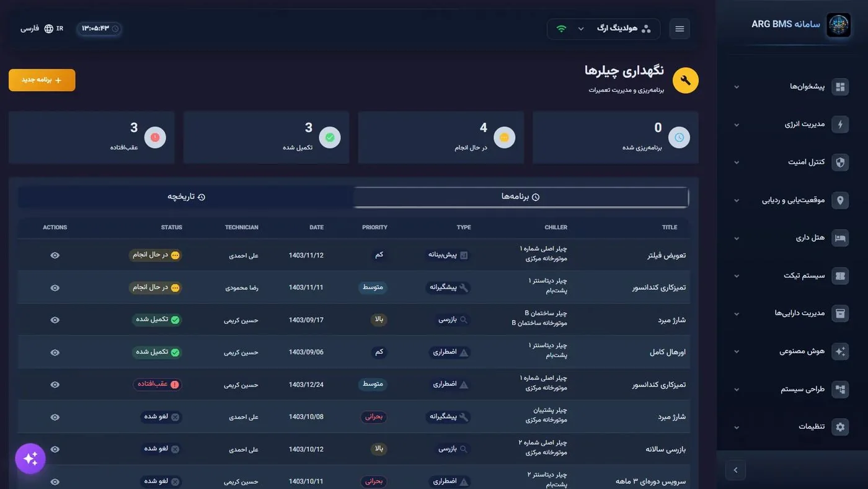
Task: Click the طراحی سیستم diagram icon
Action: 840,389
